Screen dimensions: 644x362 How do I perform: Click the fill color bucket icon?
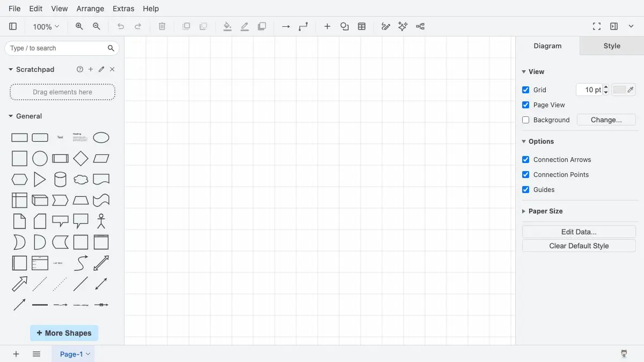pyautogui.click(x=228, y=26)
